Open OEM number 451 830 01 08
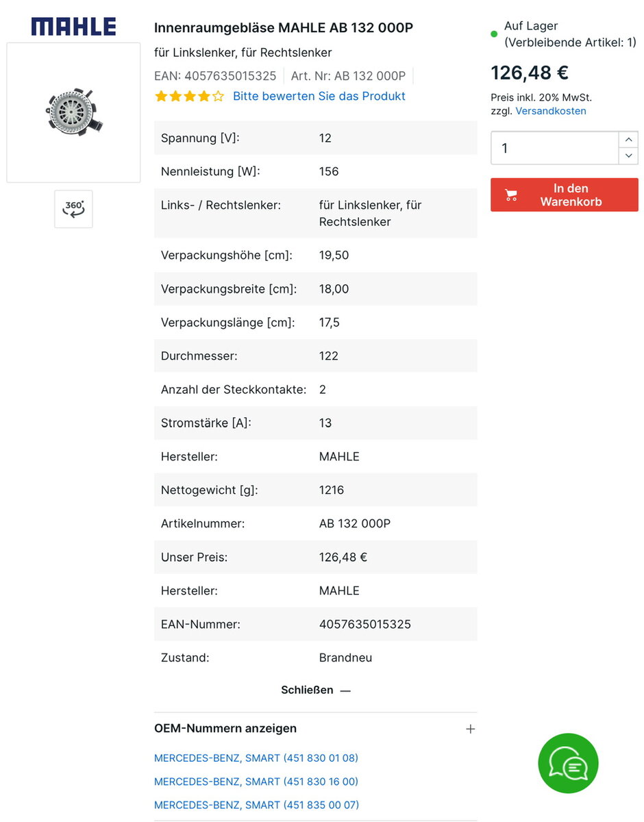This screenshot has width=644, height=822. tap(256, 758)
